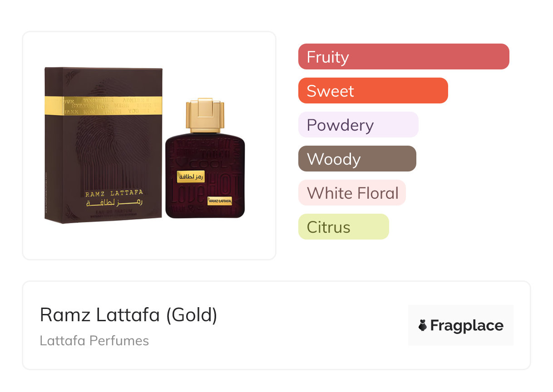The image size is (553, 392).
Task: Choose the Powdery accord bar
Action: (x=358, y=125)
